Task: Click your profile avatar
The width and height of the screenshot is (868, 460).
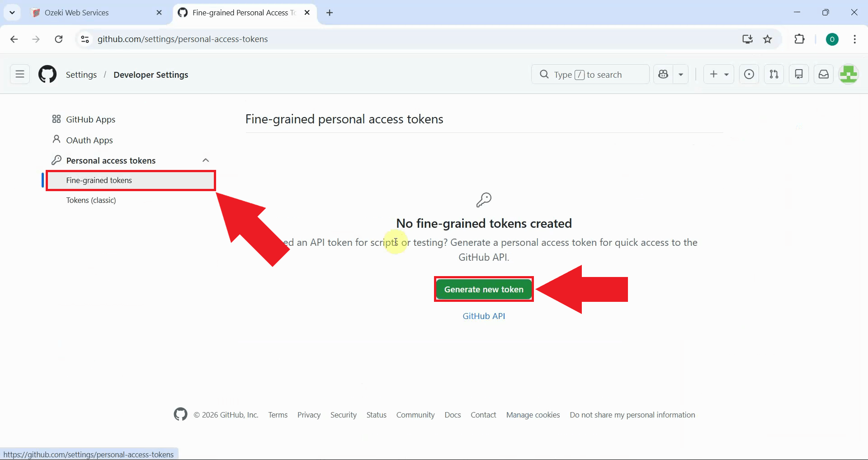Action: [849, 74]
